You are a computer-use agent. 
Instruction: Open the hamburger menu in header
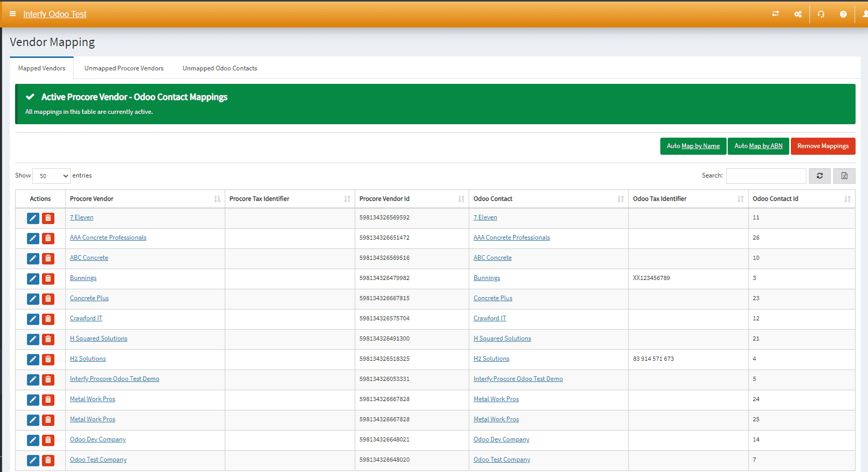tap(12, 14)
